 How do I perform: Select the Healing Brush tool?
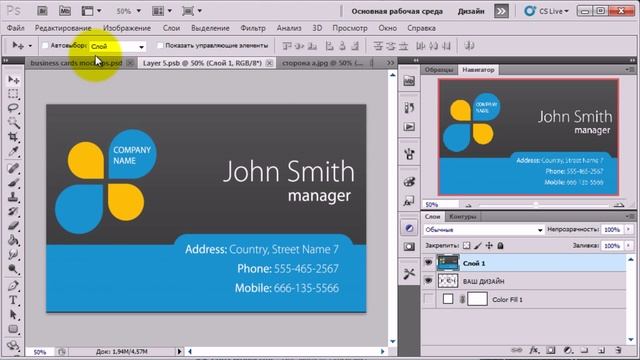click(x=13, y=168)
